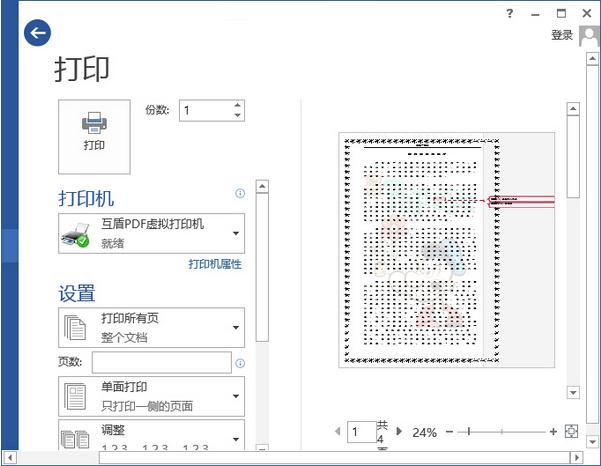
Task: Expand the 打印所有页 dropdown
Action: click(x=151, y=328)
